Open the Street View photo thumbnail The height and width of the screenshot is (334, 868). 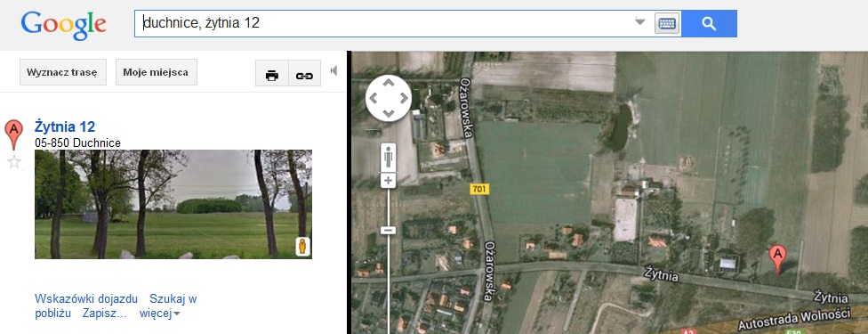pyautogui.click(x=173, y=204)
